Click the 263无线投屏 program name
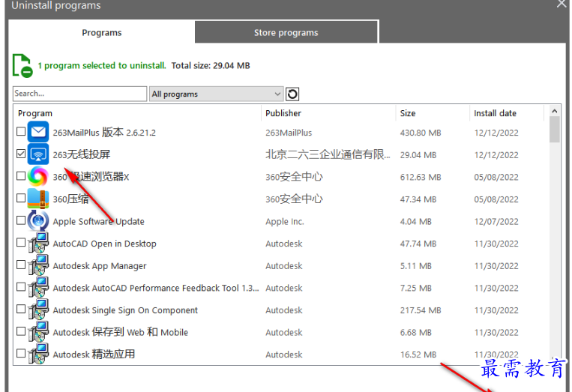Image resolution: width=572 pixels, height=392 pixels. (82, 154)
